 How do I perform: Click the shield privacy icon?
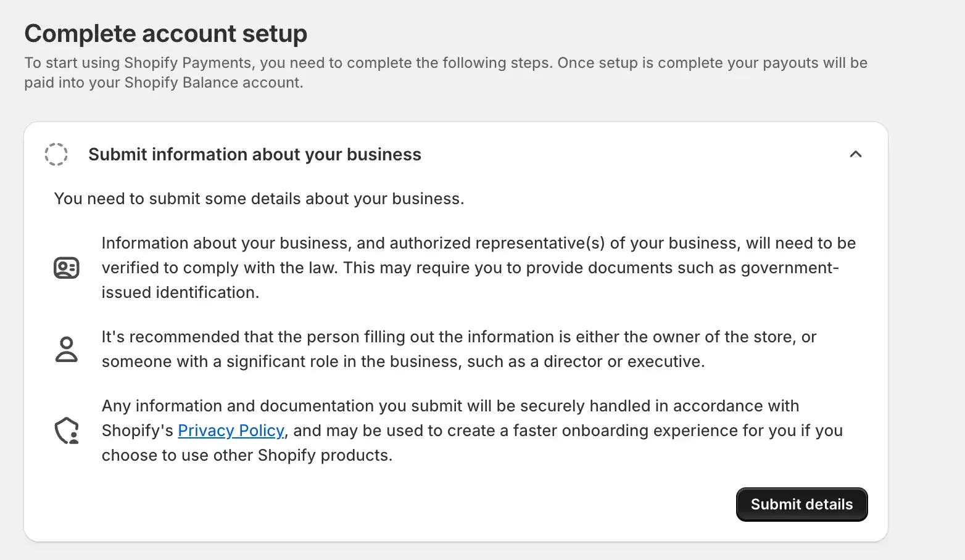point(67,430)
